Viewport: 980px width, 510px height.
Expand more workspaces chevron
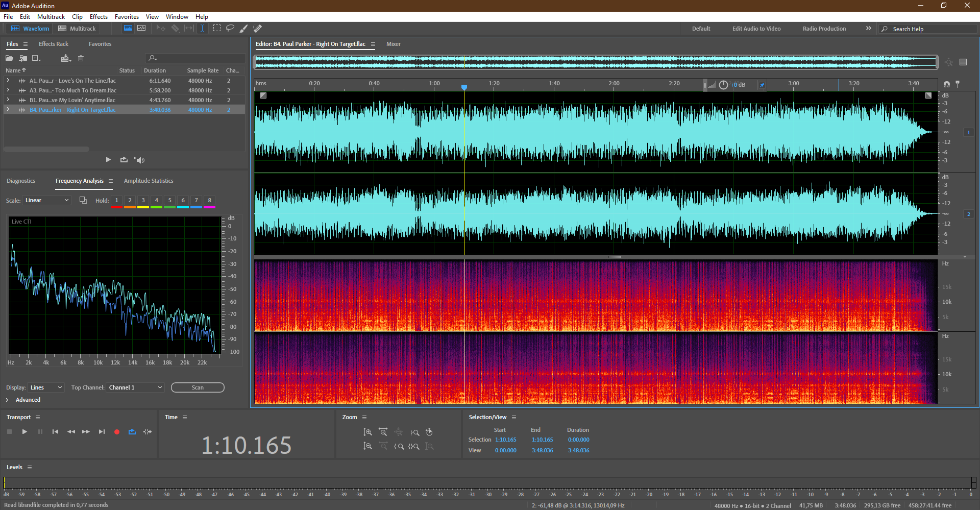869,29
